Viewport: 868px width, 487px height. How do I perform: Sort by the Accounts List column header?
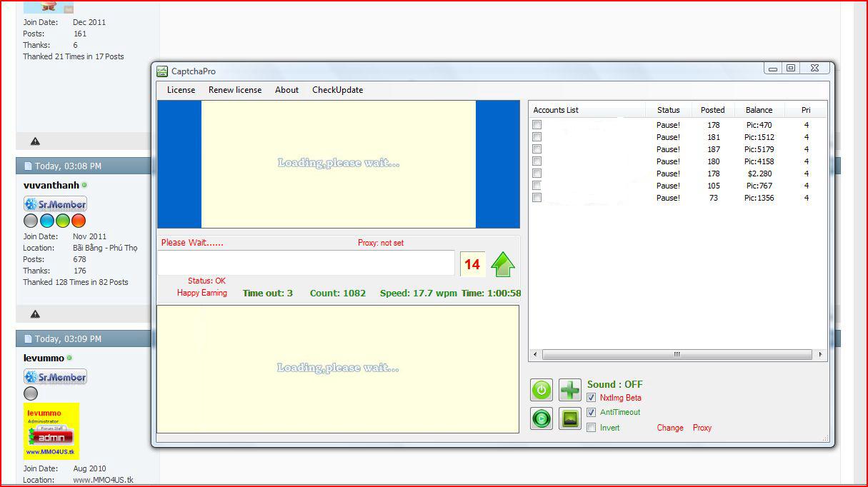[x=587, y=110]
